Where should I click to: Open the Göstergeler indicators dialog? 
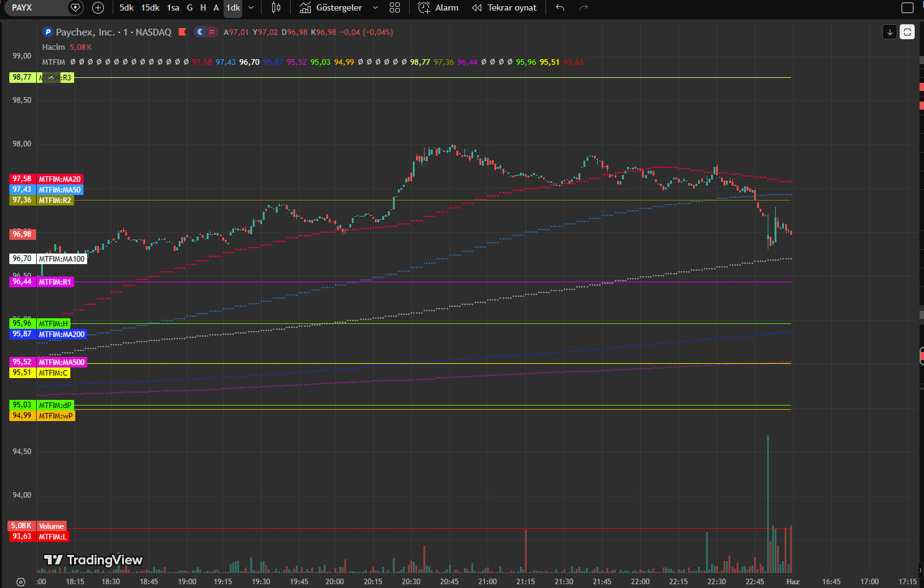pyautogui.click(x=331, y=8)
